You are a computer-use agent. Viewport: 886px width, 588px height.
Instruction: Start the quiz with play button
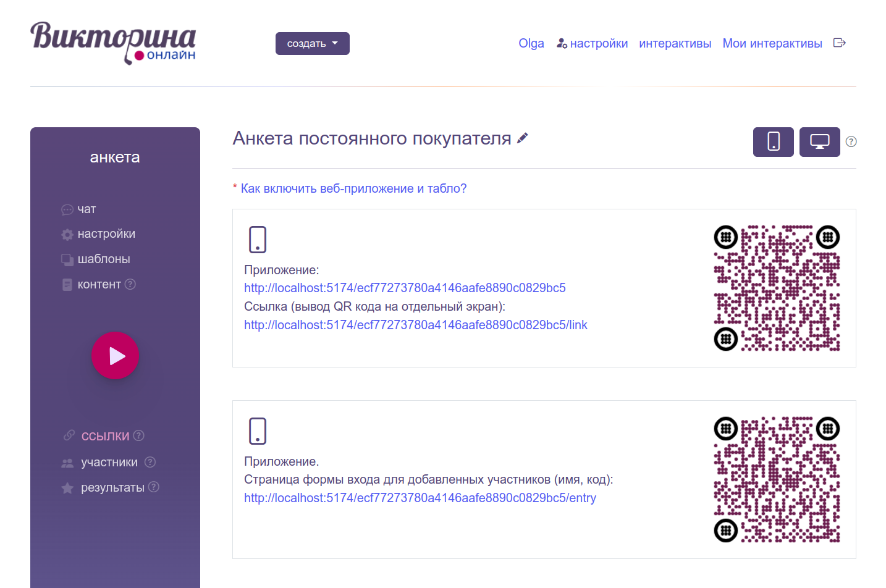pyautogui.click(x=116, y=356)
